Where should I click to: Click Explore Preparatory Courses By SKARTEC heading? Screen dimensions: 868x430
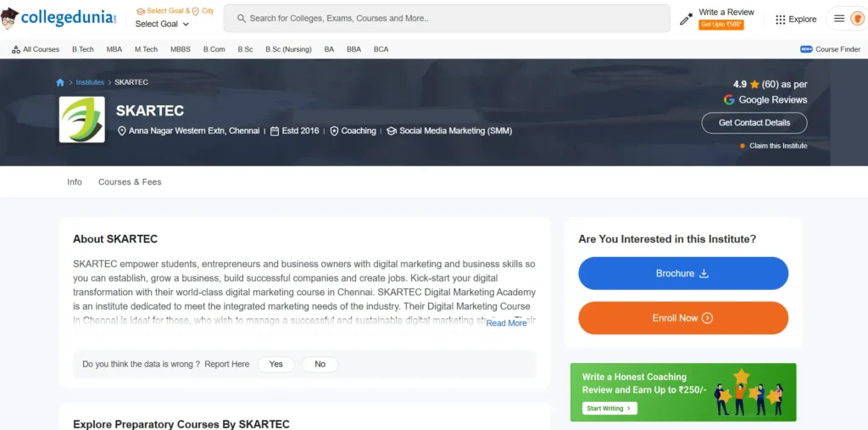[181, 424]
